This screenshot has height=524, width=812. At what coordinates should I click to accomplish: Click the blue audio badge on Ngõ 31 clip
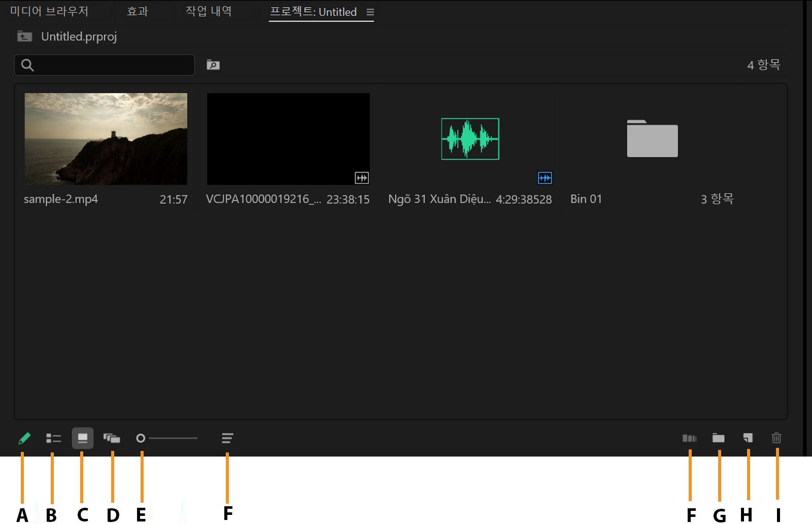click(x=545, y=178)
